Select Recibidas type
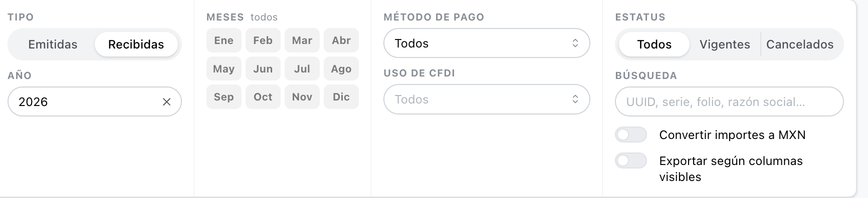Image resolution: width=868 pixels, height=198 pixels. coord(136,44)
